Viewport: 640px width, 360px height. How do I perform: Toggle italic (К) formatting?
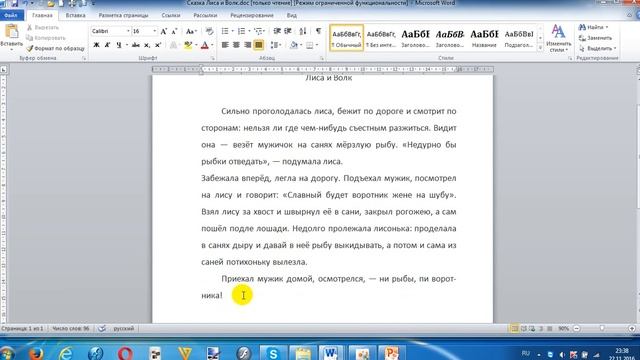[x=107, y=45]
